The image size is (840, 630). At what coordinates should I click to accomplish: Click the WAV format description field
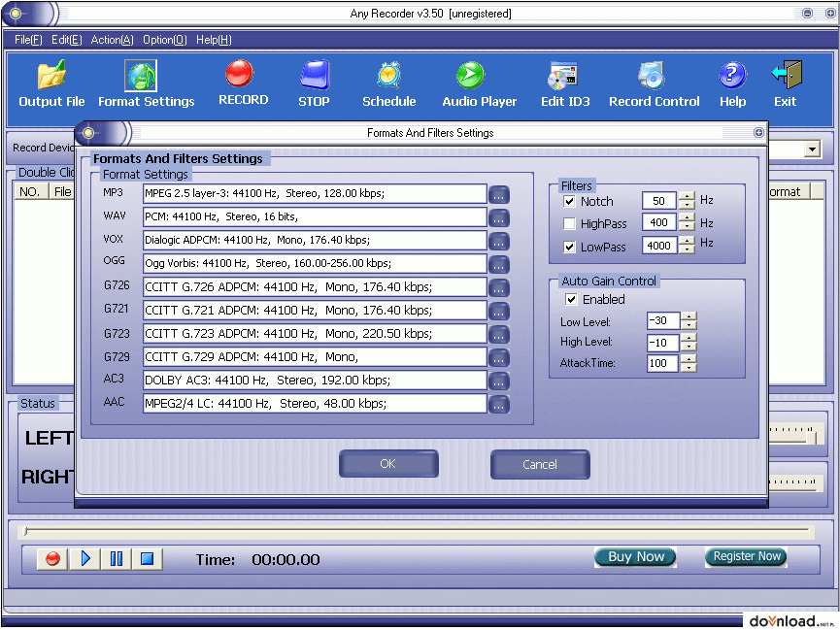315,217
